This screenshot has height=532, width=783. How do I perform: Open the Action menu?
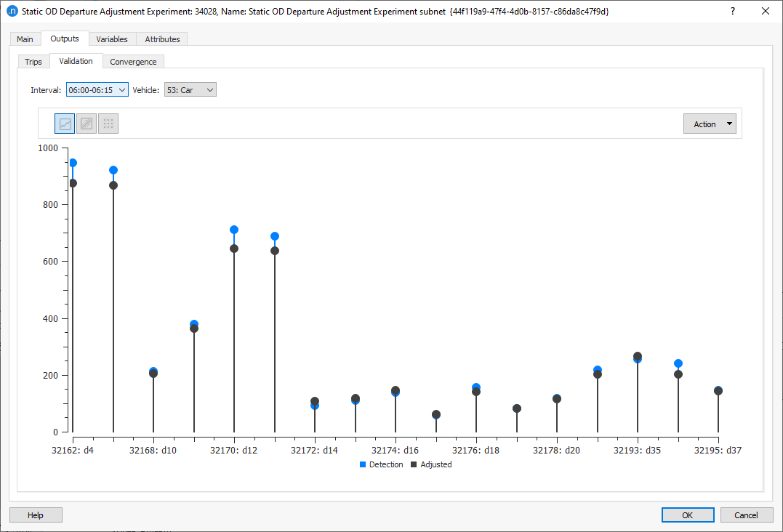pos(710,123)
